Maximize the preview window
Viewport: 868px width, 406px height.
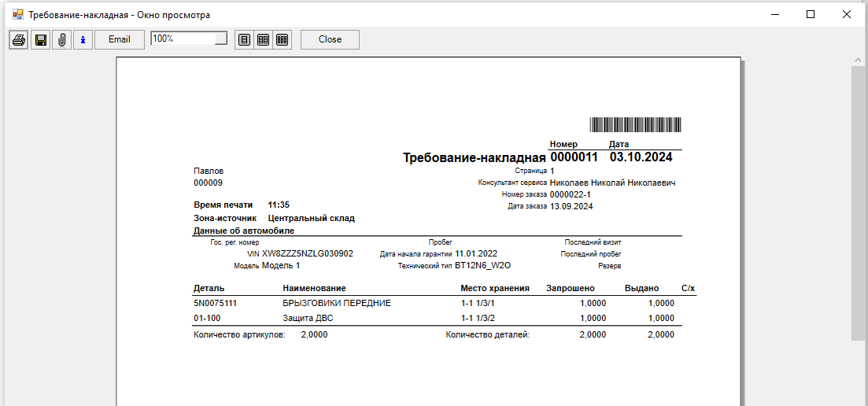click(x=811, y=14)
